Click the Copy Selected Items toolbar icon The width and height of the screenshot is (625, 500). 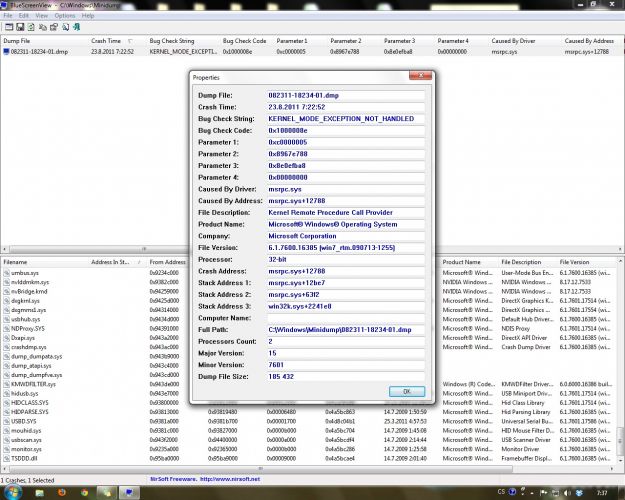[43, 27]
